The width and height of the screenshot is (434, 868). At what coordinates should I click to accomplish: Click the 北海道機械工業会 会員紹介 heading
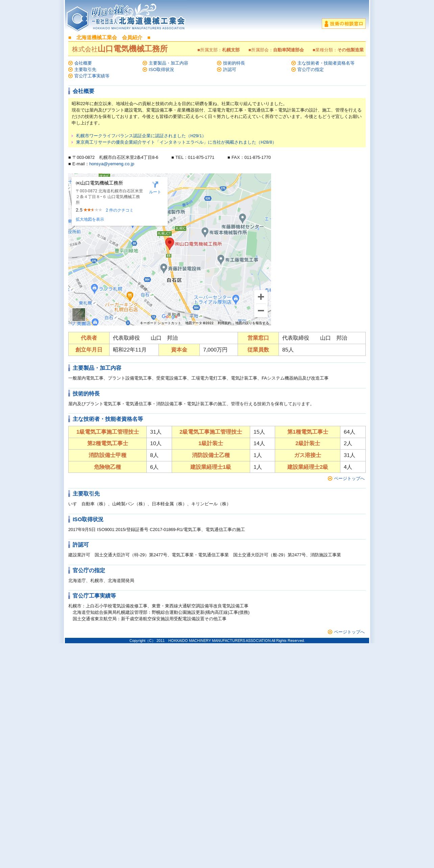point(109,38)
